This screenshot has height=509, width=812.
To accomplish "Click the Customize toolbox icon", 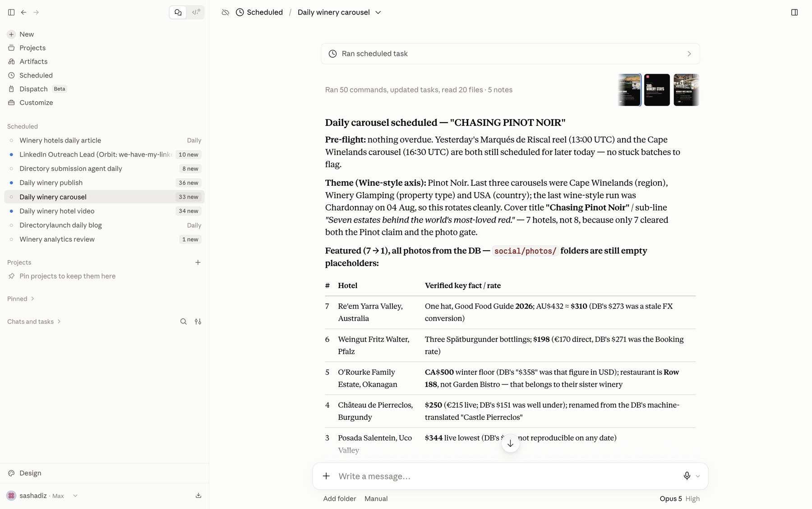I will pyautogui.click(x=11, y=102).
